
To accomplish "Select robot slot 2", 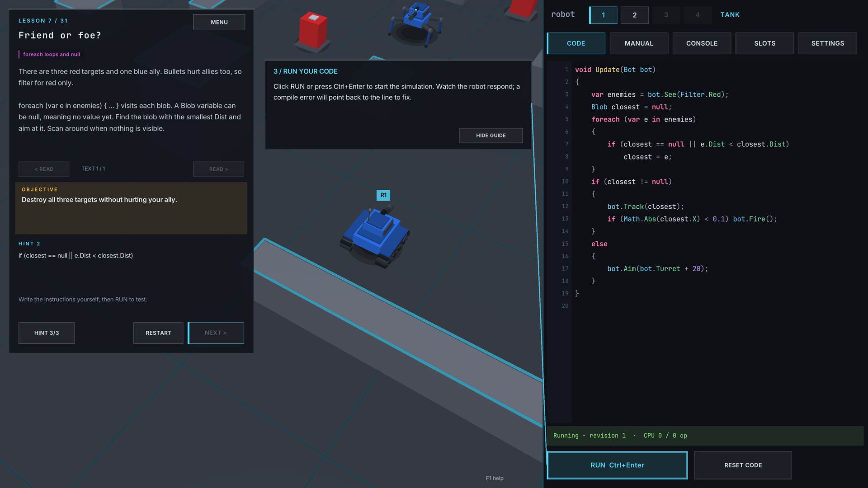I will 634,15.
